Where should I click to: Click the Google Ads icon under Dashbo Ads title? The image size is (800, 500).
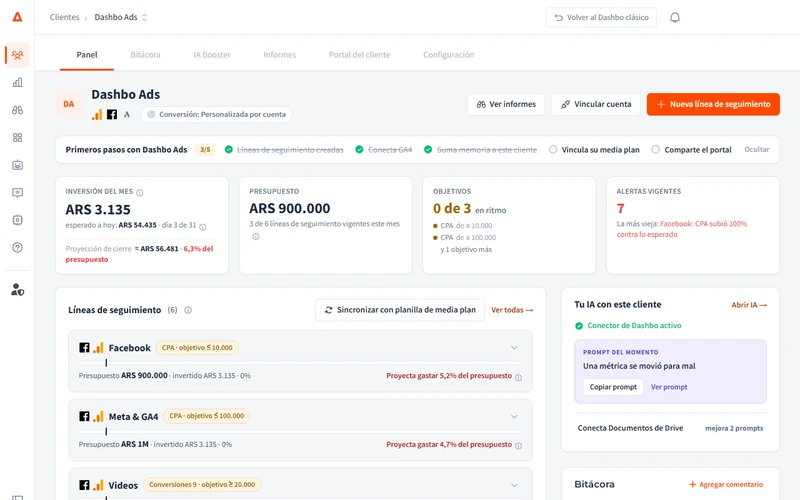[x=127, y=114]
